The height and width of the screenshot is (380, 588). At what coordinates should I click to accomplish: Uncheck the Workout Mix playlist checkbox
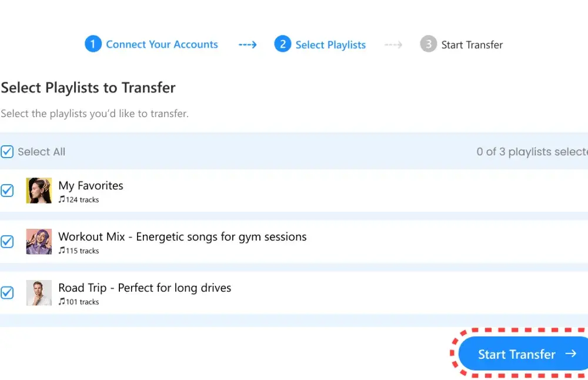click(x=7, y=242)
